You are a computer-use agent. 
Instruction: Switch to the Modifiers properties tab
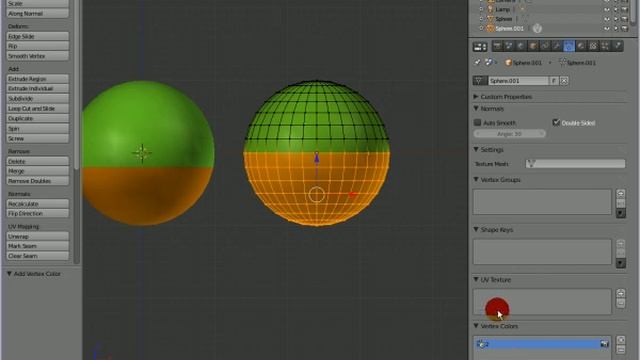pos(556,46)
